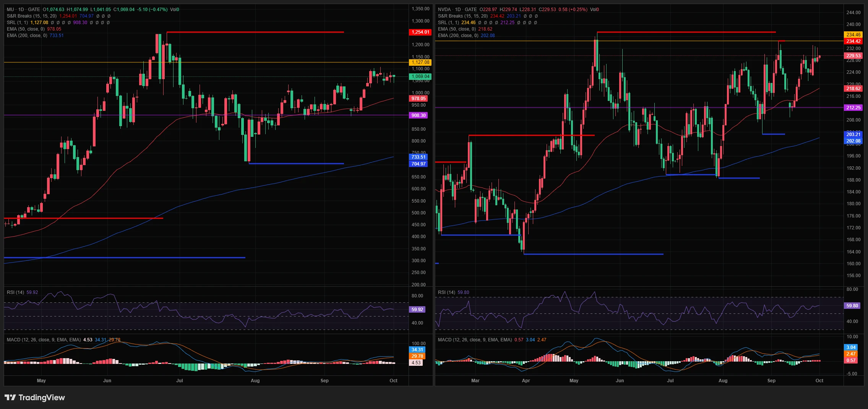
Task: Select the NVDA · 1D · GATE symbol title
Action: coord(457,10)
